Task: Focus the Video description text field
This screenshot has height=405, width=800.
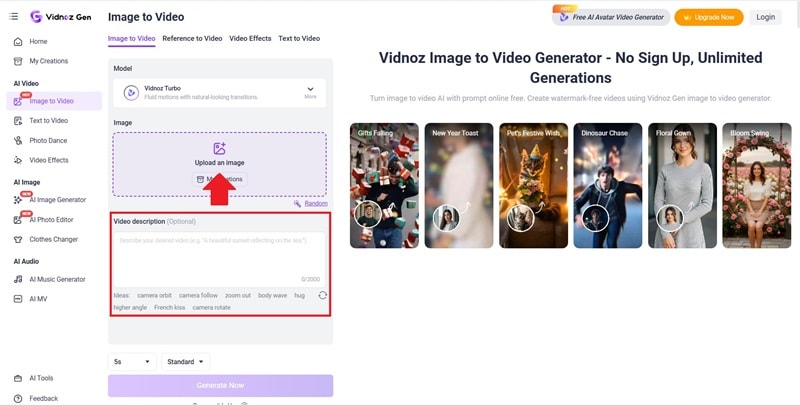Action: click(x=219, y=259)
